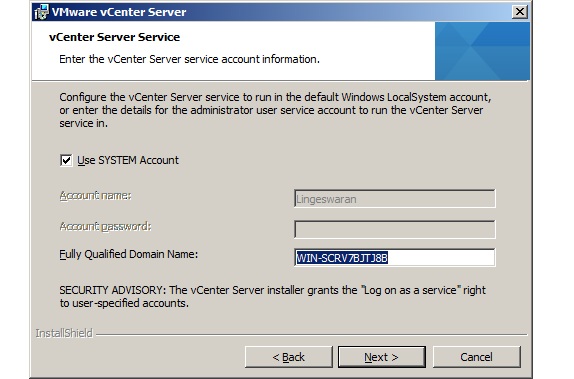
Task: Click the 'Use SYSTEM Account' label text
Action: point(128,160)
